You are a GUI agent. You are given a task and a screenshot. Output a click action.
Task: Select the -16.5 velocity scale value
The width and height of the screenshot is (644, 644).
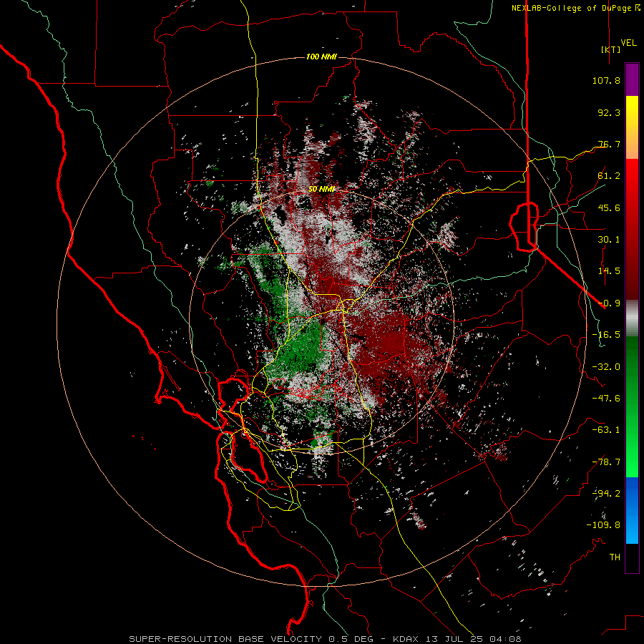606,335
